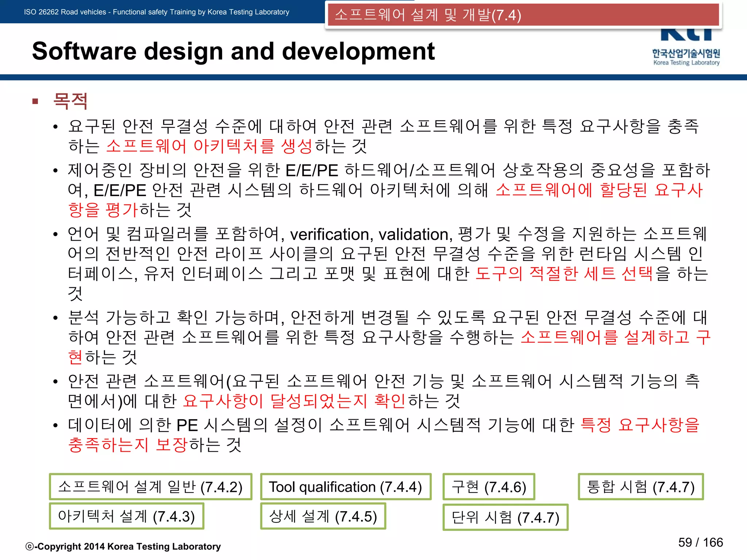Click the red banner 소프트웨어 설계 및 개발(7.4)
Image resolution: width=747 pixels, height=560 pixels.
[x=523, y=15]
